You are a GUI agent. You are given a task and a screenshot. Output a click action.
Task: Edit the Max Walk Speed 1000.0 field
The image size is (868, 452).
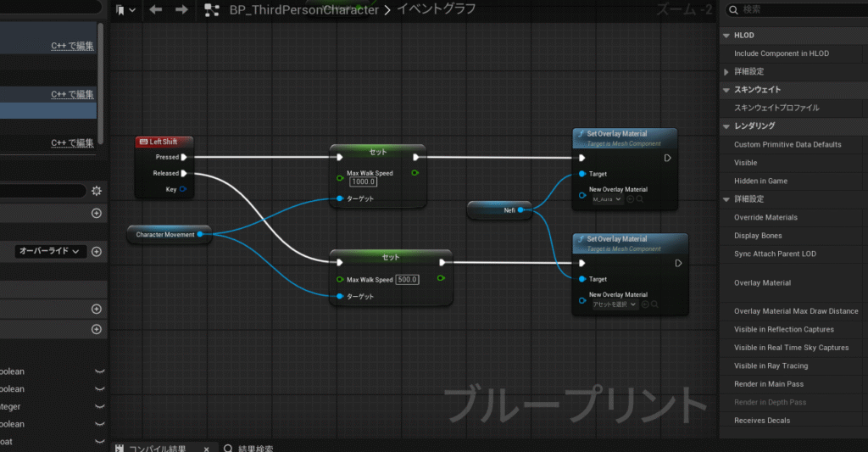point(363,181)
